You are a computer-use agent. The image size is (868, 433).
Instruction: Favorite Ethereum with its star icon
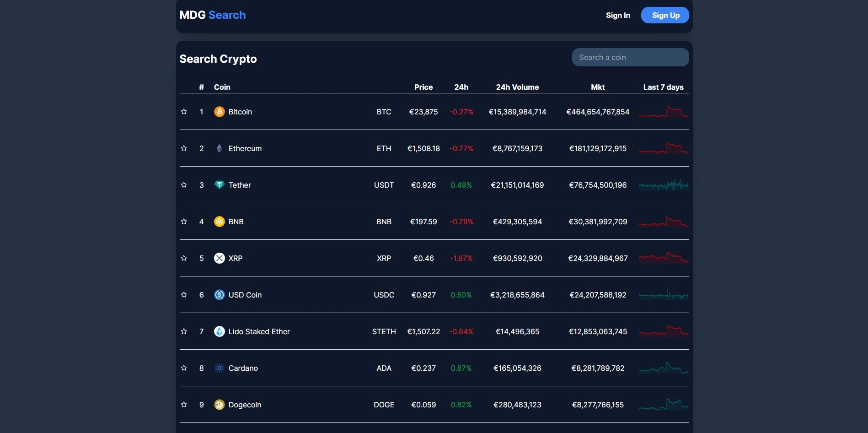(184, 148)
